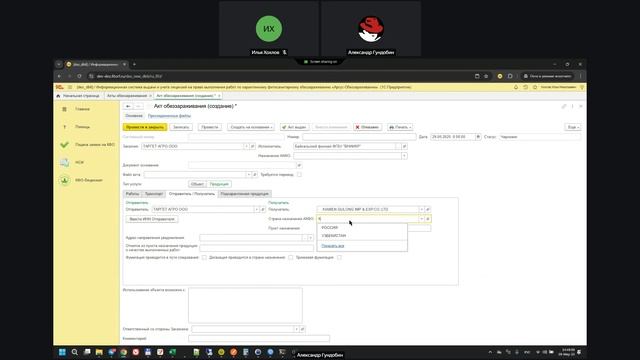Expand the Получатель dropdown arrow
The width and height of the screenshot is (640, 360).
tap(422, 209)
